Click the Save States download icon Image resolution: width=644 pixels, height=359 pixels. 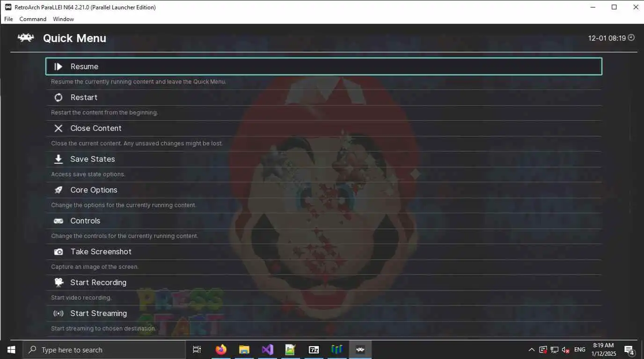59,159
